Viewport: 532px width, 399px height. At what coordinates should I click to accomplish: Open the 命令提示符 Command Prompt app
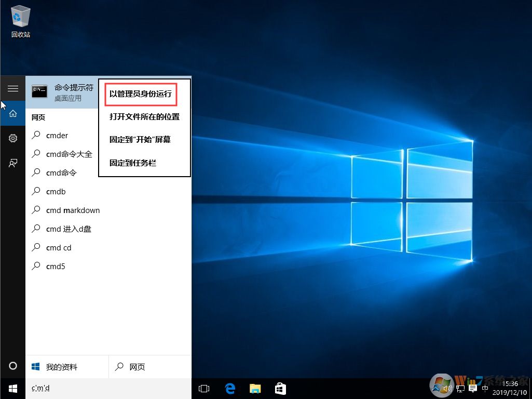click(x=62, y=91)
